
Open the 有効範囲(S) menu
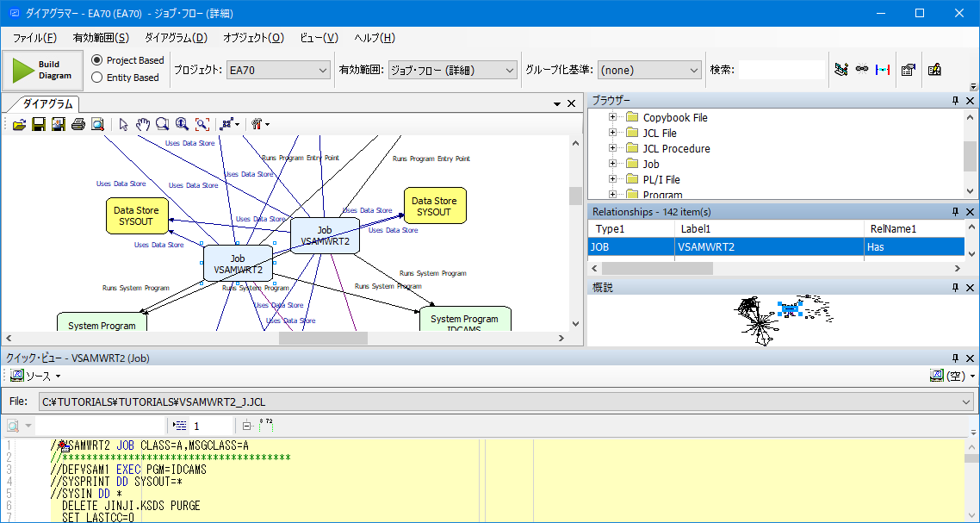click(x=101, y=38)
